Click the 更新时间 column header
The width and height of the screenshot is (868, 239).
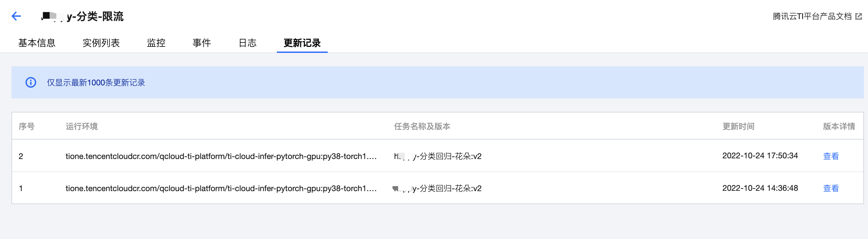click(738, 127)
